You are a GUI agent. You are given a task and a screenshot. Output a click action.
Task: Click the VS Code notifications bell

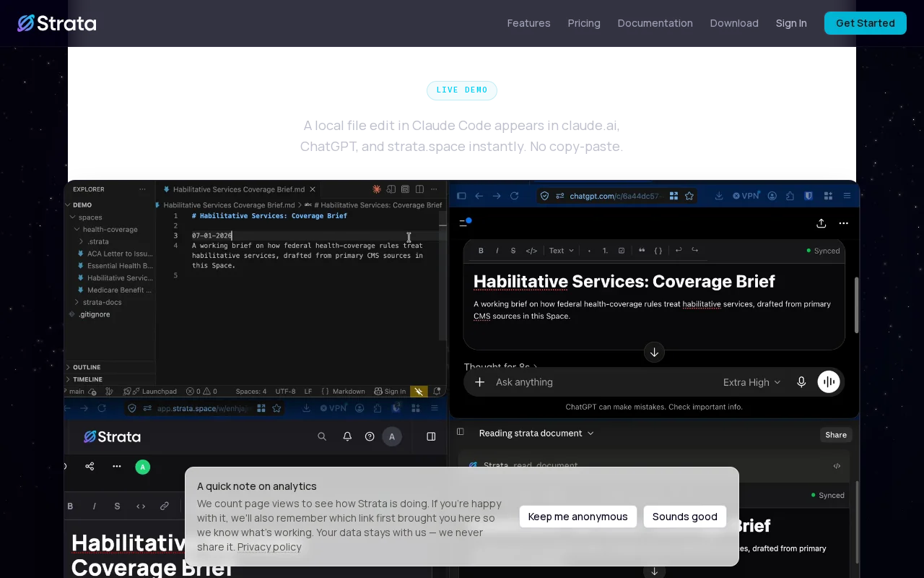(437, 391)
